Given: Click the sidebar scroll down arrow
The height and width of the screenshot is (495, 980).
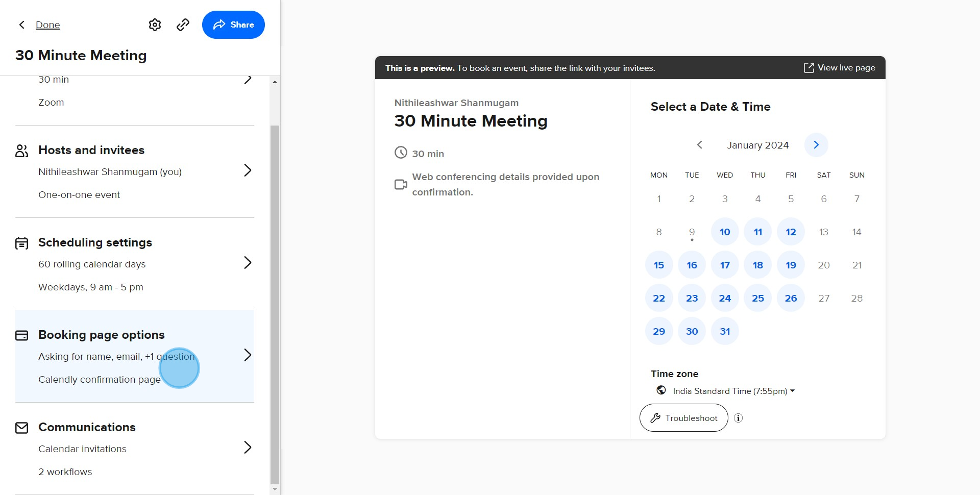Looking at the screenshot, I should pos(275,489).
